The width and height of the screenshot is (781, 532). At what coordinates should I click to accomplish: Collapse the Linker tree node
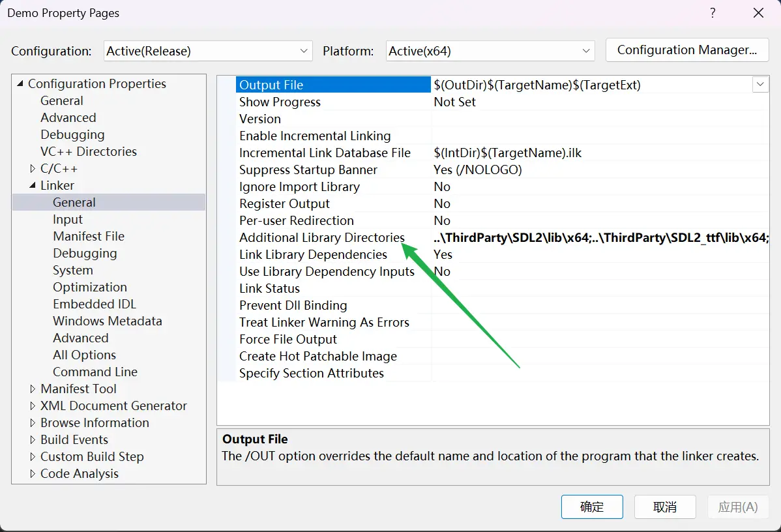tap(33, 185)
